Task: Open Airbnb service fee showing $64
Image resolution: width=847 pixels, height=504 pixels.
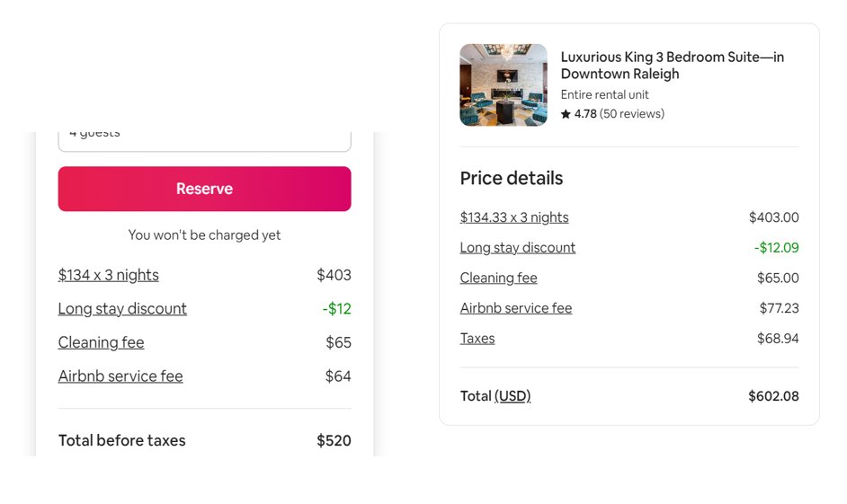Action: [x=120, y=376]
